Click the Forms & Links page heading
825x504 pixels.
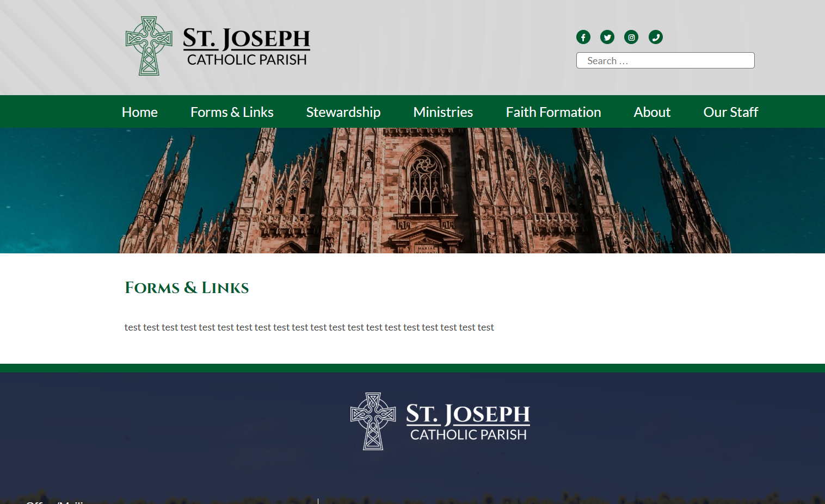point(187,288)
